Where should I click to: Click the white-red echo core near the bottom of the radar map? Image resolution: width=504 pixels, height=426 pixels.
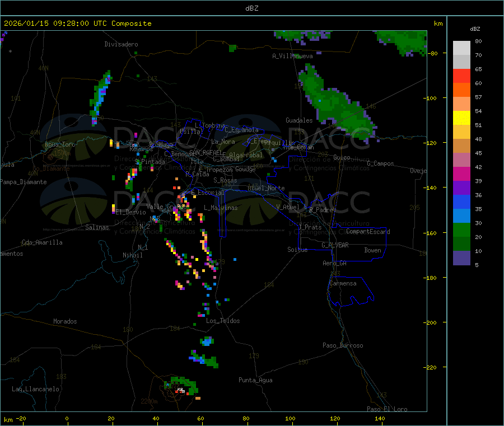point(180,391)
